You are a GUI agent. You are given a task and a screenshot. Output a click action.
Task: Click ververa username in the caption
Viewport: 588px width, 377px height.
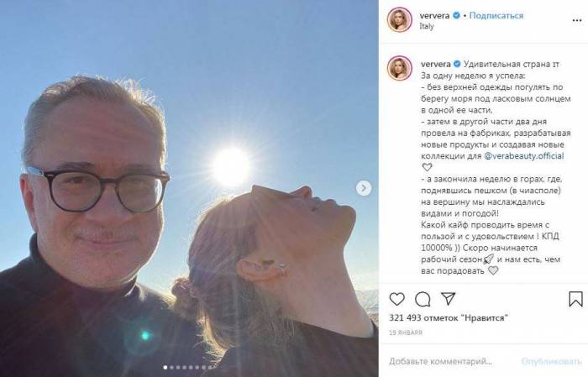point(436,64)
